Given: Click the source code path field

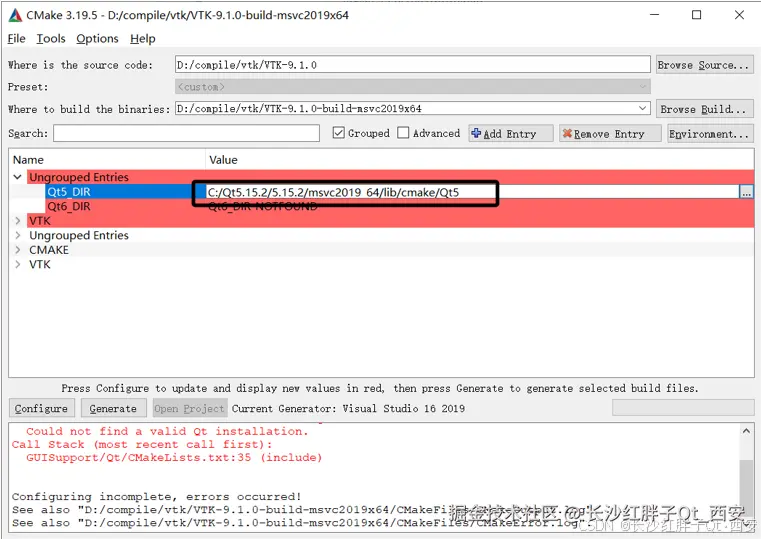Looking at the screenshot, I should (413, 65).
